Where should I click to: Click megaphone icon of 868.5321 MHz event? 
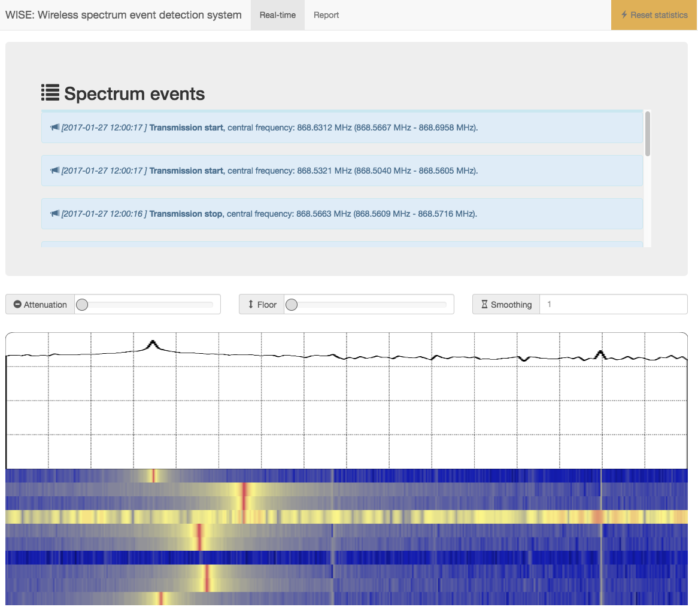55,171
